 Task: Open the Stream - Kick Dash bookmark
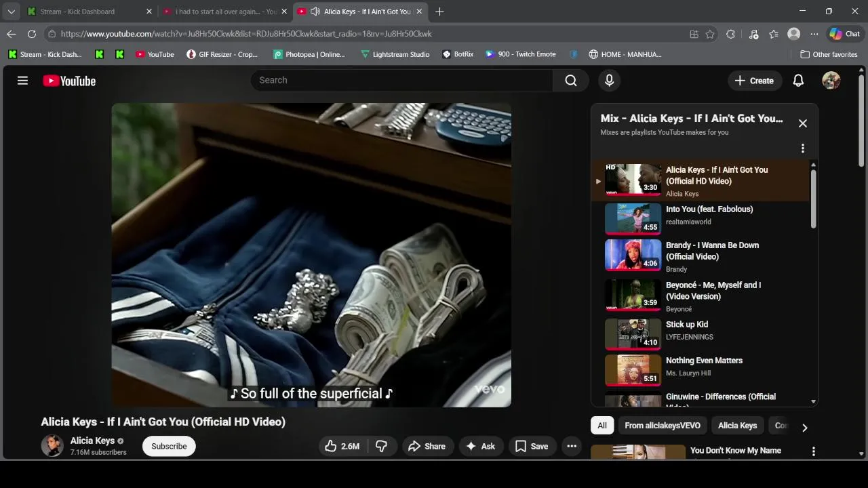45,54
